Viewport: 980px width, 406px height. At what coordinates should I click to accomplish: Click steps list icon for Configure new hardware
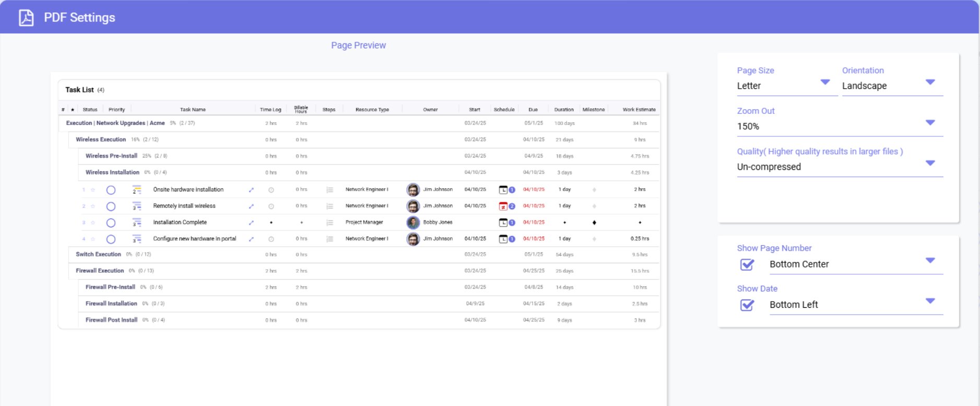click(329, 239)
